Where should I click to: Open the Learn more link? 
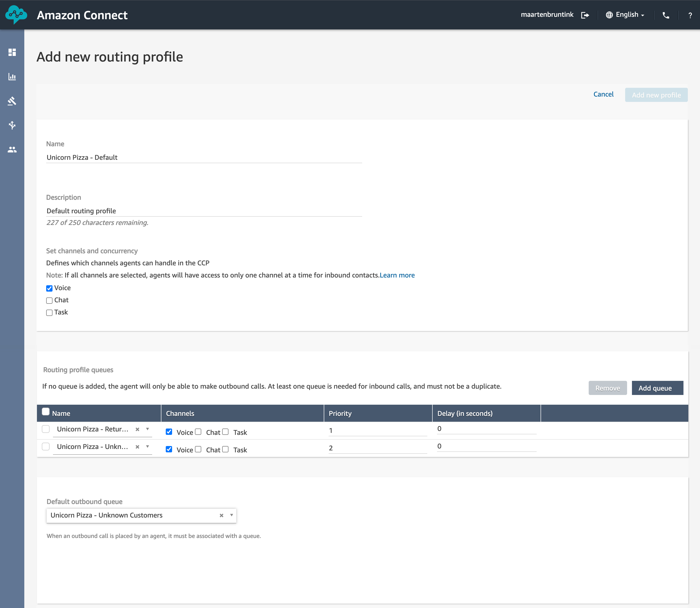click(x=397, y=275)
